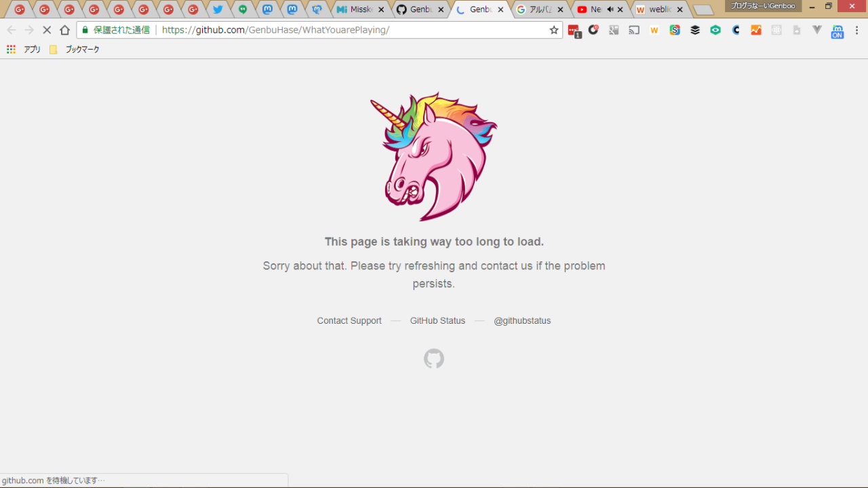Viewport: 868px width, 488px height.
Task: Close the currently loading Genbu tab
Action: [500, 10]
